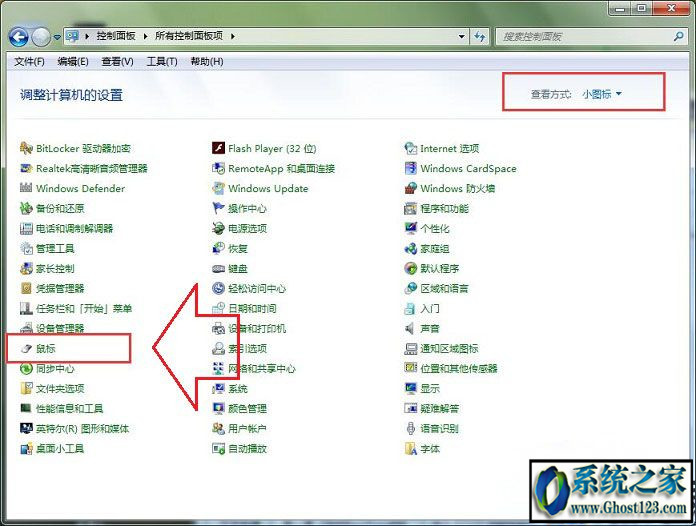Open the Internet 选项 icon

click(411, 148)
